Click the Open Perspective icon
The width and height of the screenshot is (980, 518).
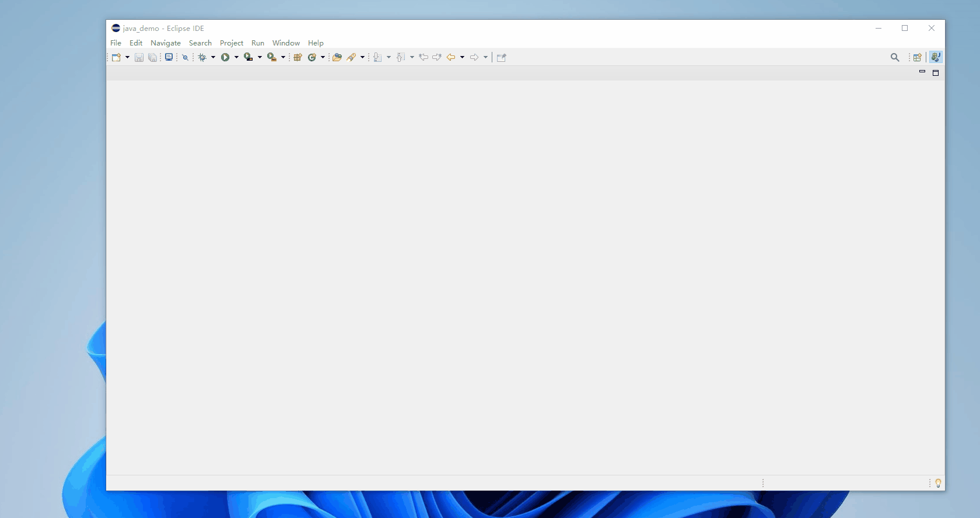point(918,57)
